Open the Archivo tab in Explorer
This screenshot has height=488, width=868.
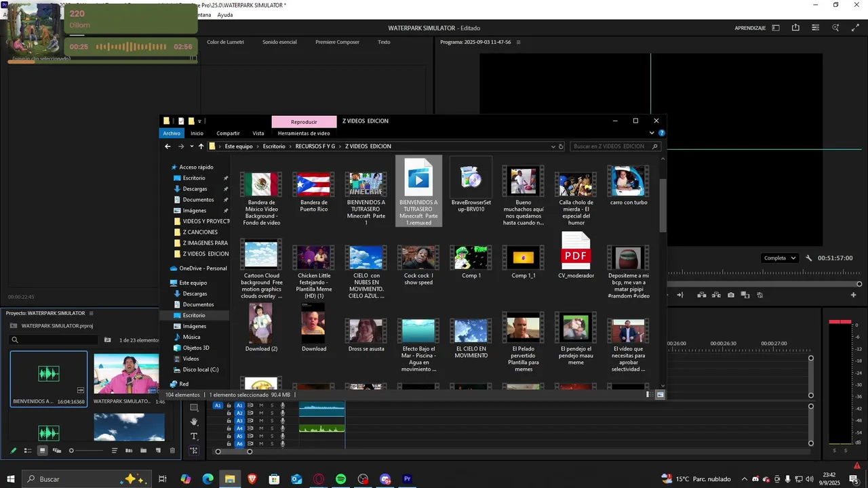tap(172, 134)
